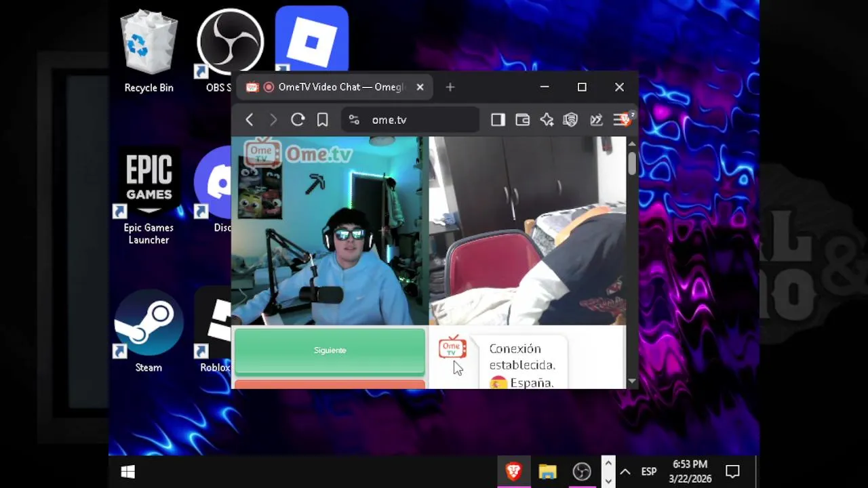Click taskbar toolbar down arrow
868x488 pixels.
click(608, 480)
